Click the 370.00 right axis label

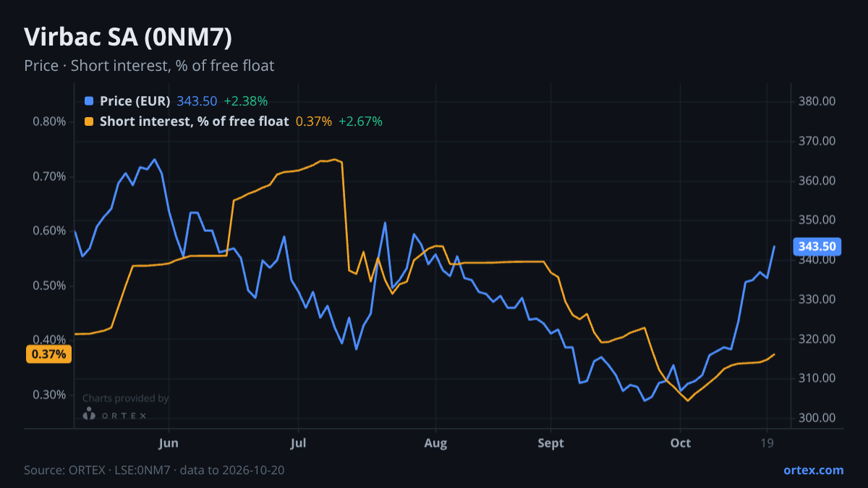tap(817, 141)
